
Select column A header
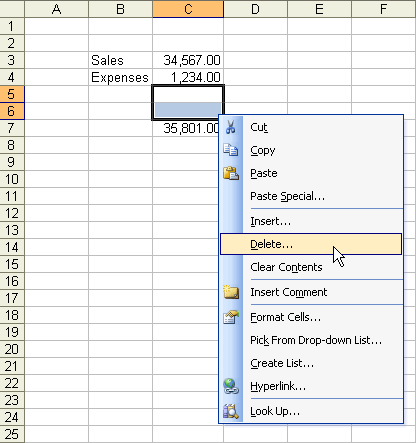(57, 9)
